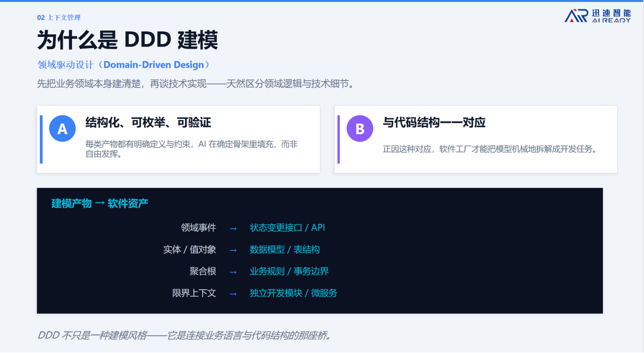This screenshot has width=644, height=353.
Task: Click the term 实体 / 值对象
Action: point(190,249)
